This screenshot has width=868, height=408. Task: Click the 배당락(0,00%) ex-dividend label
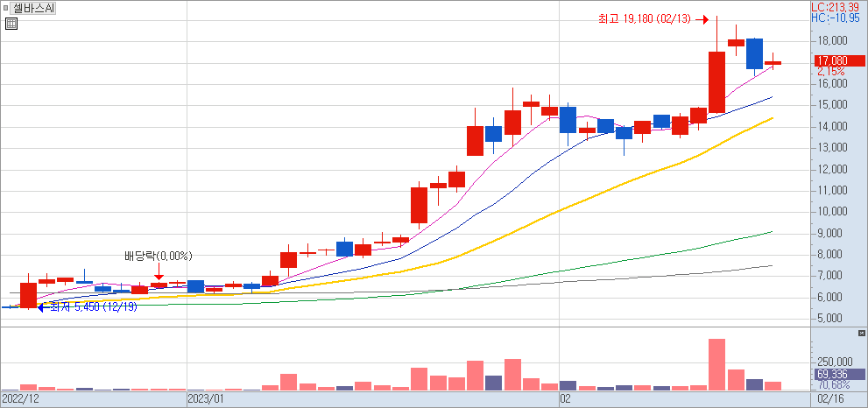[x=158, y=257]
